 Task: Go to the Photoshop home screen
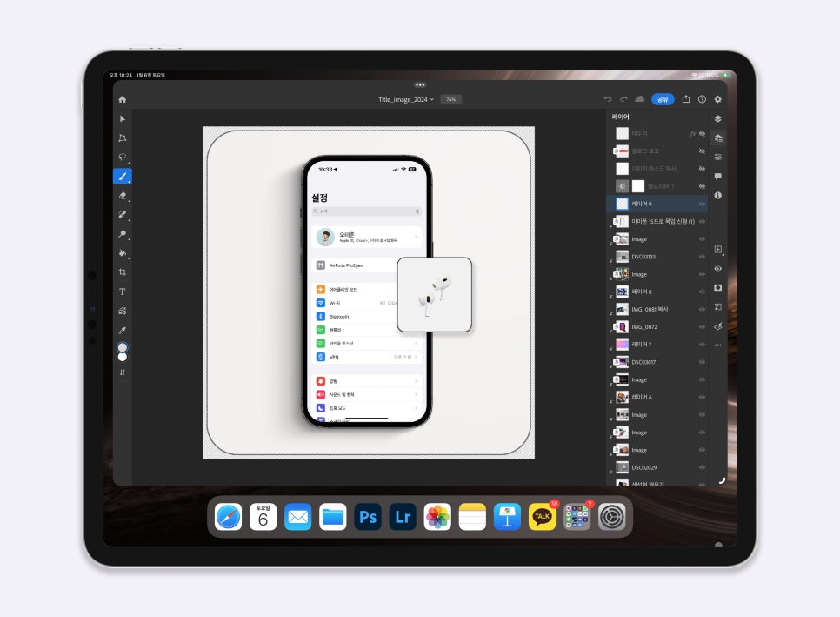click(x=122, y=99)
